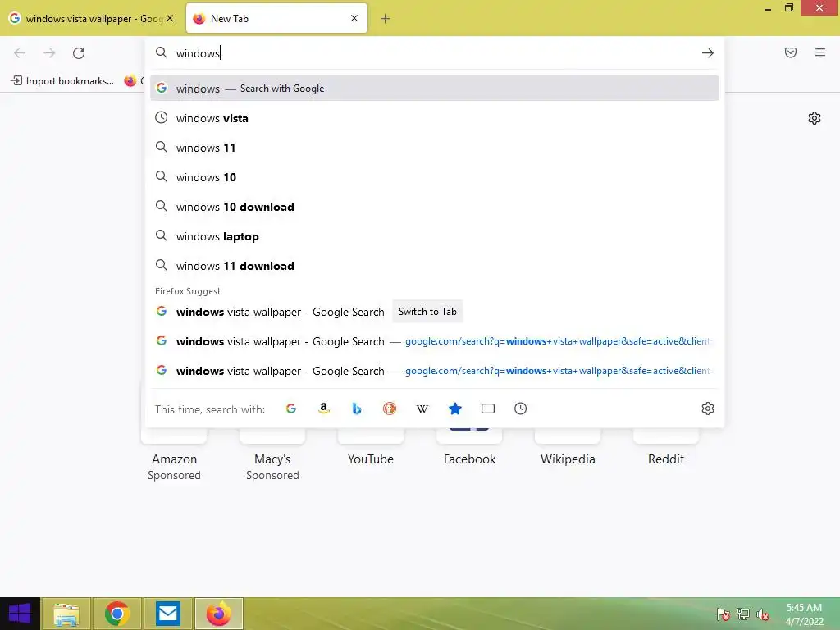The width and height of the screenshot is (840, 630).
Task: Open a new tab with plus button
Action: 386,19
